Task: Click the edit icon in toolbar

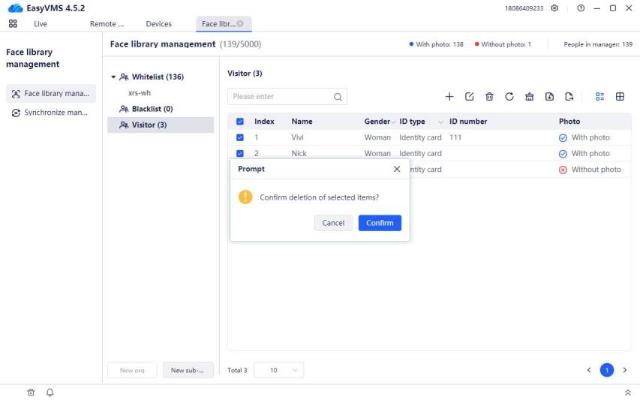Action: click(x=469, y=97)
